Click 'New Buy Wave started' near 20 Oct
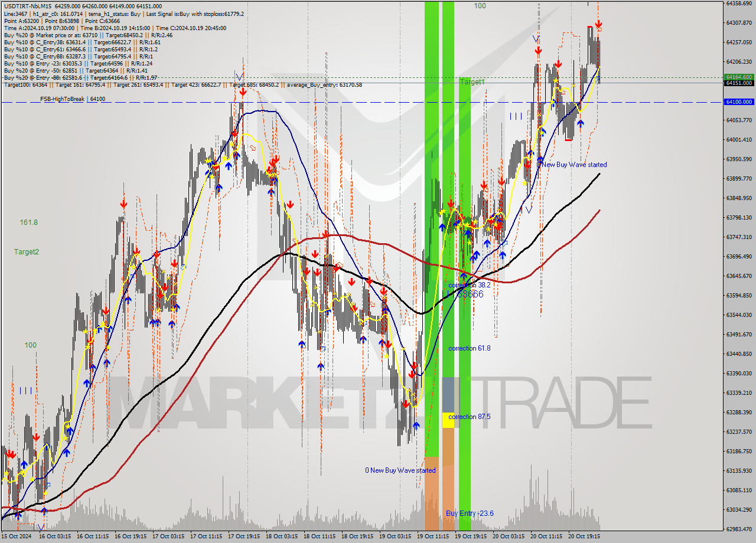 point(574,165)
